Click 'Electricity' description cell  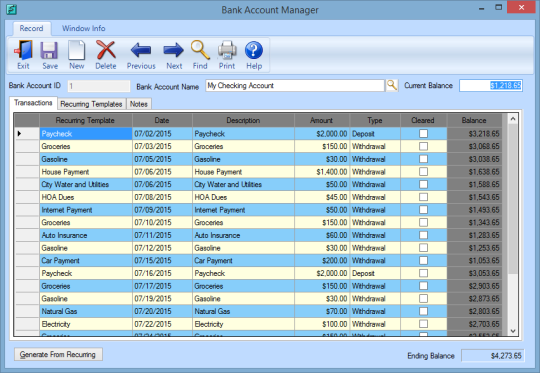click(x=243, y=324)
